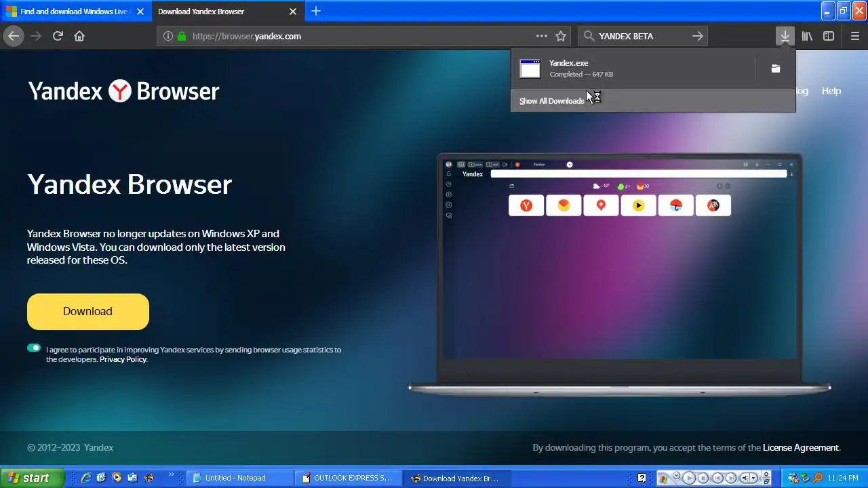
Task: Activate Download Yandex Browser taskbar button
Action: coord(457,478)
